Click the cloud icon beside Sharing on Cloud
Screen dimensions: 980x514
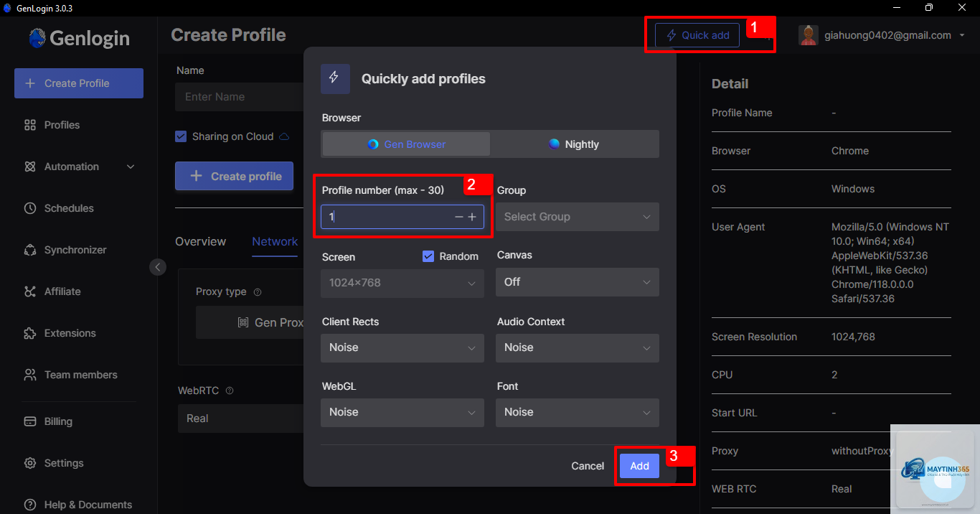pyautogui.click(x=284, y=136)
